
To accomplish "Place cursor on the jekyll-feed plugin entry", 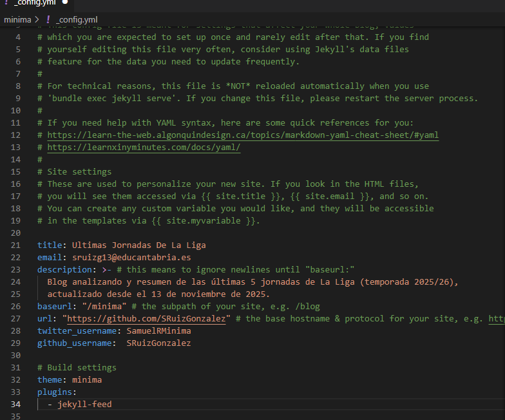I will [84, 405].
